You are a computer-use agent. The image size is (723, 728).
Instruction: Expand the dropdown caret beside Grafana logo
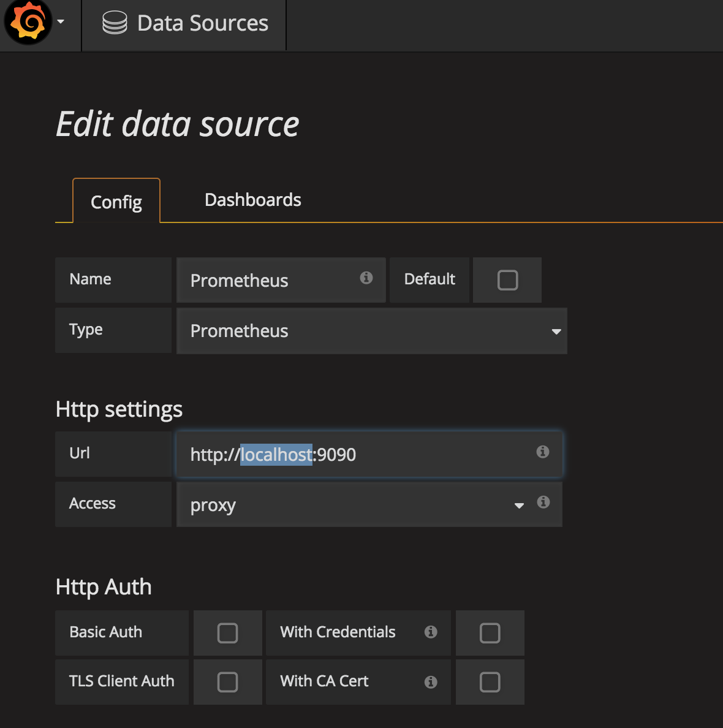pos(61,21)
